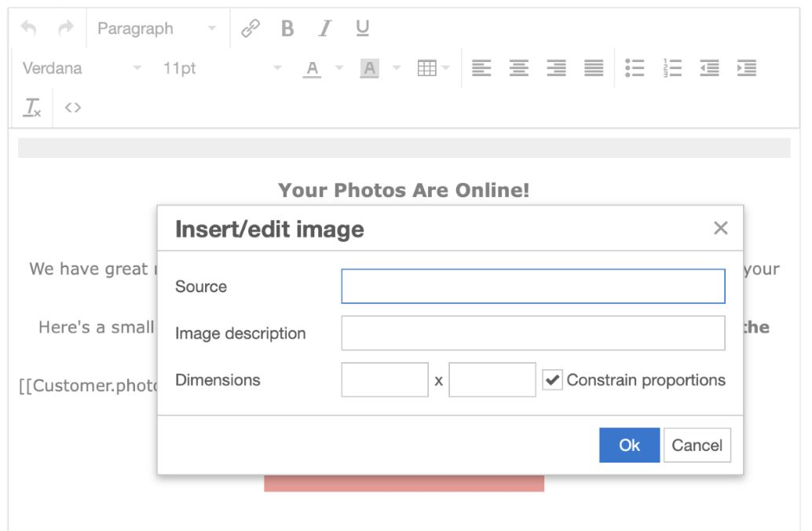Close the Insert/edit image dialog
Viewport: 812px width, 531px height.
(x=720, y=228)
